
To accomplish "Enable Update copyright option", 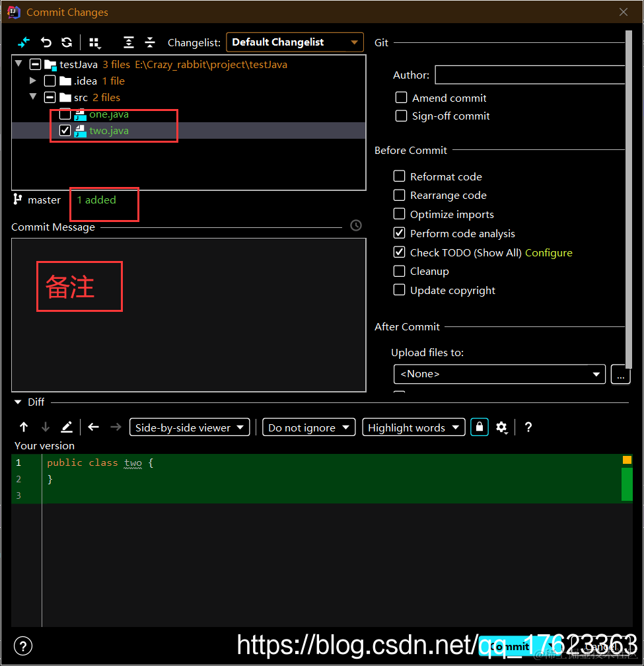I will click(399, 290).
